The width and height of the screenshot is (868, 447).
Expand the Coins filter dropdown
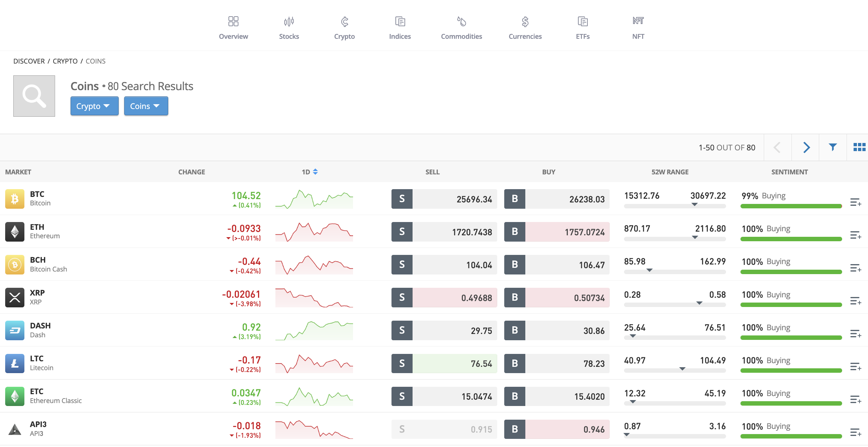tap(146, 106)
